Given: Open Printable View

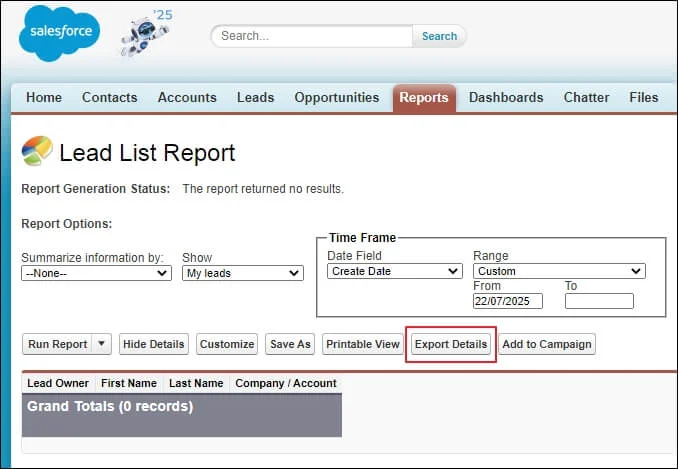Looking at the screenshot, I should click(363, 344).
